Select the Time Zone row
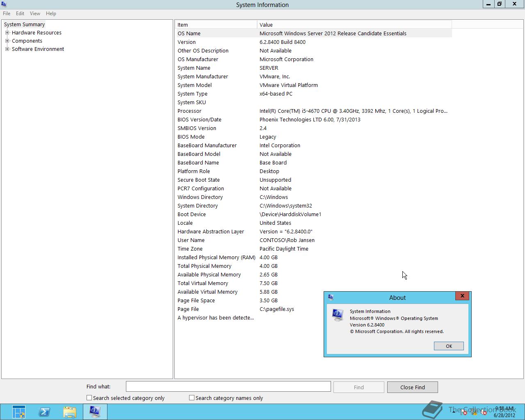Image resolution: width=525 pixels, height=420 pixels. [314, 249]
